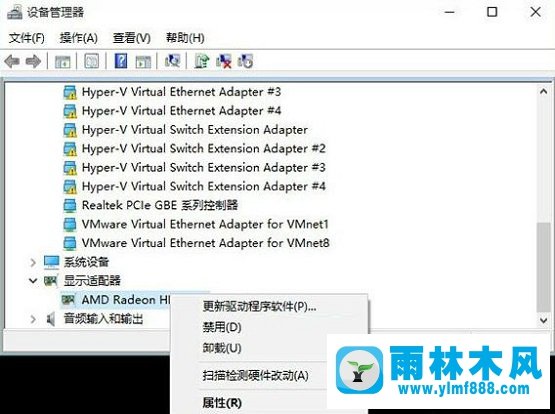Viewport: 555px width, 414px height.
Task: Select Hyper-V Virtual Switch Extension Adapter row
Action: coord(195,130)
